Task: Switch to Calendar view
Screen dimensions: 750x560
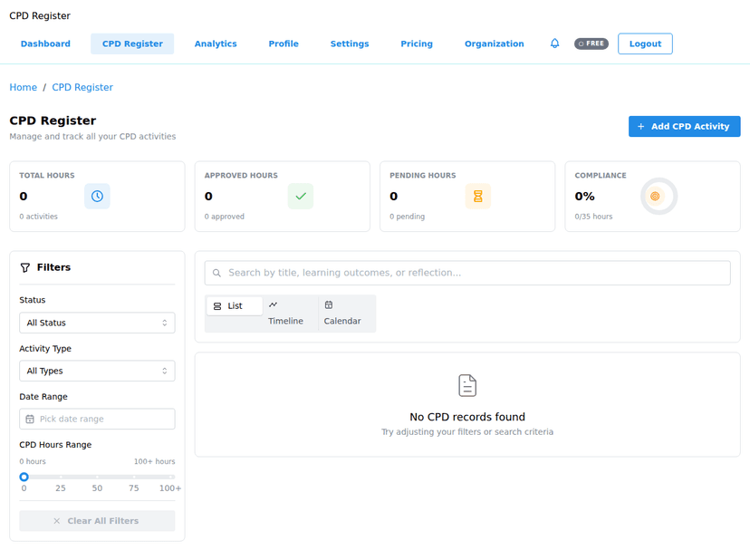Action: coord(341,314)
